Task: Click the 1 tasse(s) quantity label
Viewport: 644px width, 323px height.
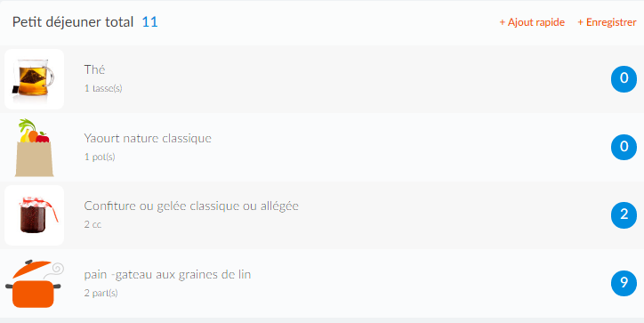Action: tap(103, 88)
